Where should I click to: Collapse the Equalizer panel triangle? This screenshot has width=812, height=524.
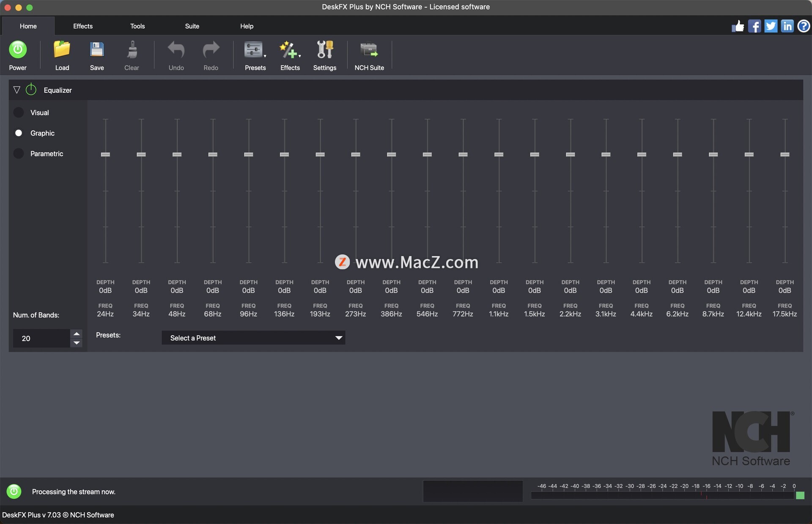[x=16, y=90]
